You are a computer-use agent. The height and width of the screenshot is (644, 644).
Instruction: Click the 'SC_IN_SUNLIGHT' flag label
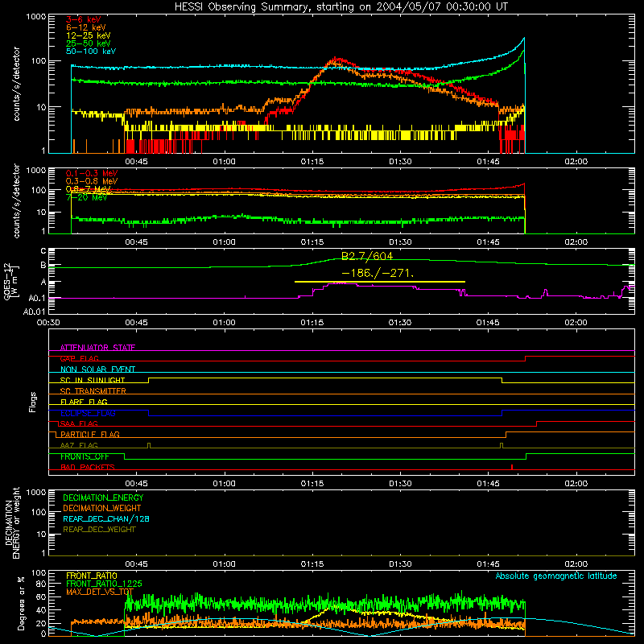93,380
